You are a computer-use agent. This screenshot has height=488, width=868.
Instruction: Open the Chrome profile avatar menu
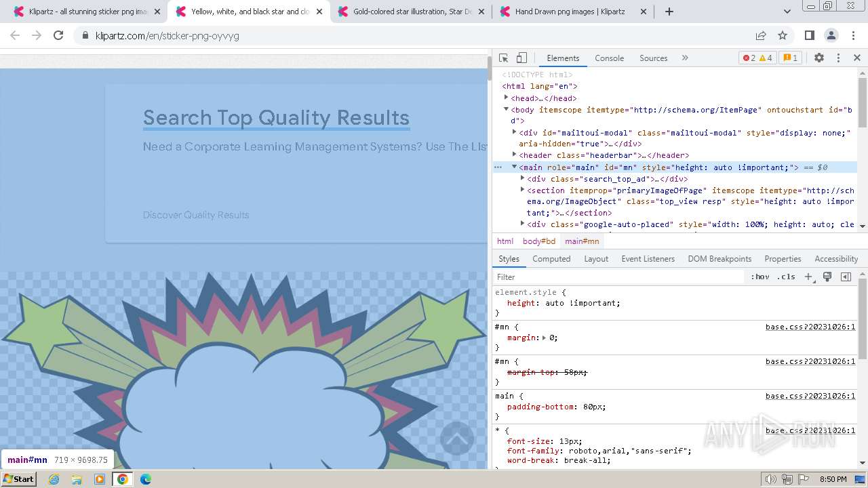(831, 35)
